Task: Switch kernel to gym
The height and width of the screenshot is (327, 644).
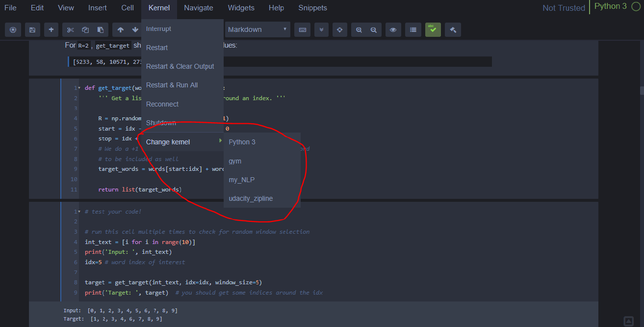Action: point(262,161)
